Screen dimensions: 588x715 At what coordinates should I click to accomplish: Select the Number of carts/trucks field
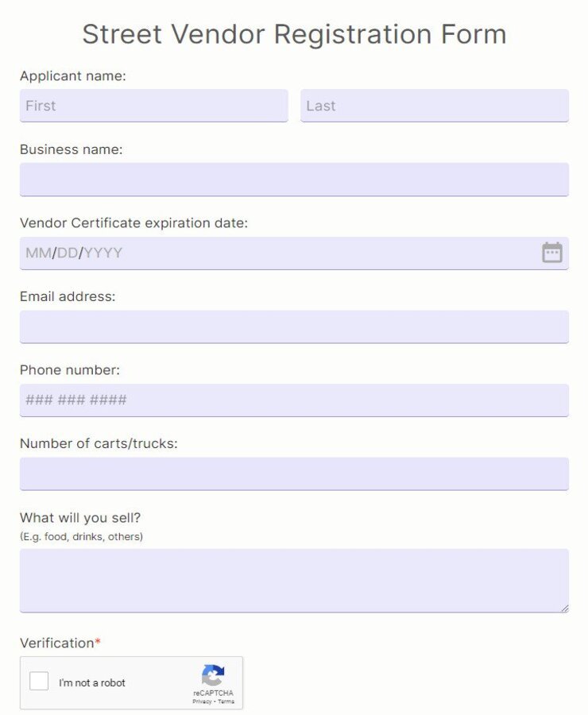(x=294, y=473)
